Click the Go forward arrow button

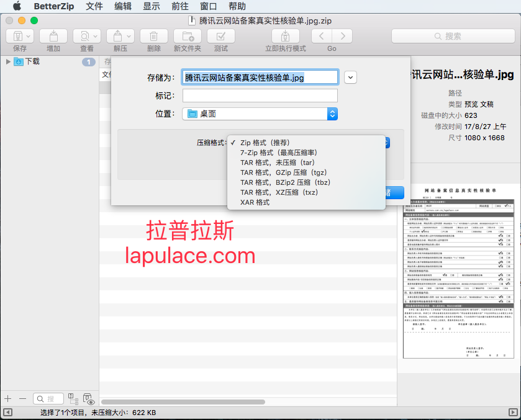tap(343, 36)
